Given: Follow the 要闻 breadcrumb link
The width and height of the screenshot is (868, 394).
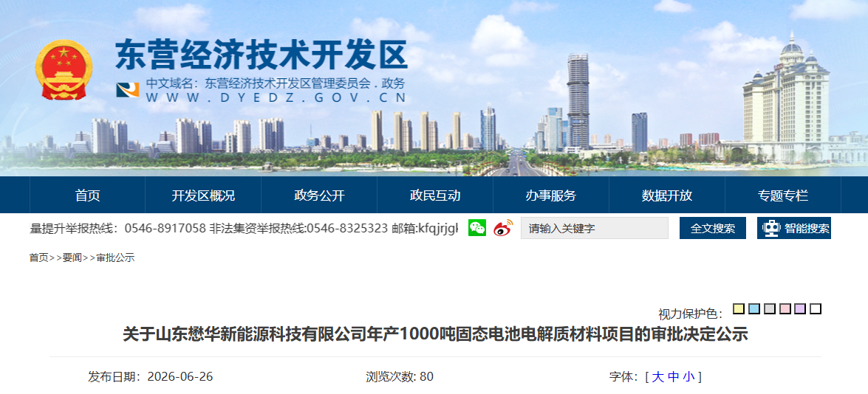Looking at the screenshot, I should (72, 258).
